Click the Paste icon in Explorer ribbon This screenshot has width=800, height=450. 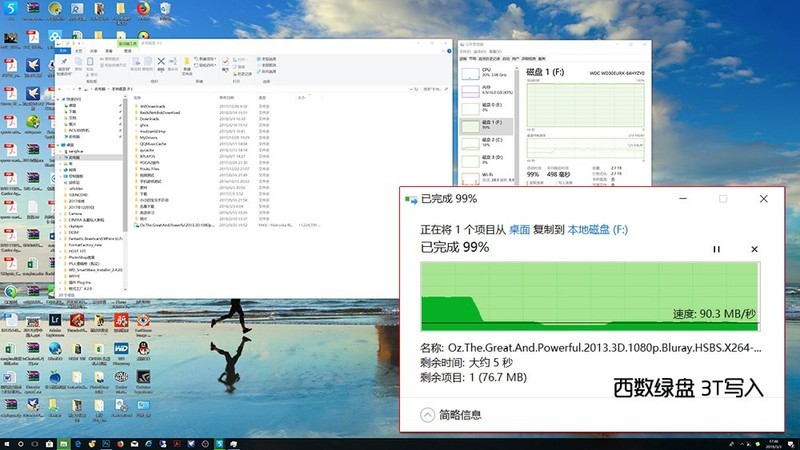(x=90, y=62)
